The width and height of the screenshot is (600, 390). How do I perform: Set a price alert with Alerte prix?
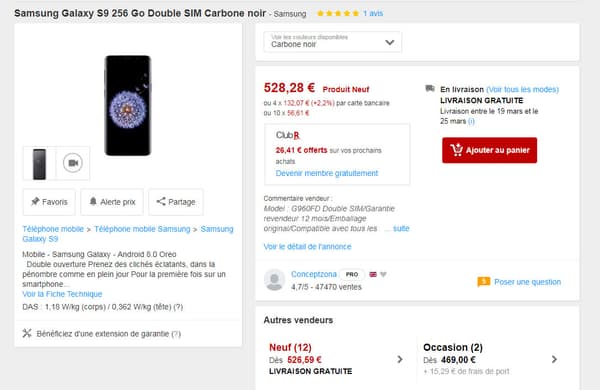(112, 202)
